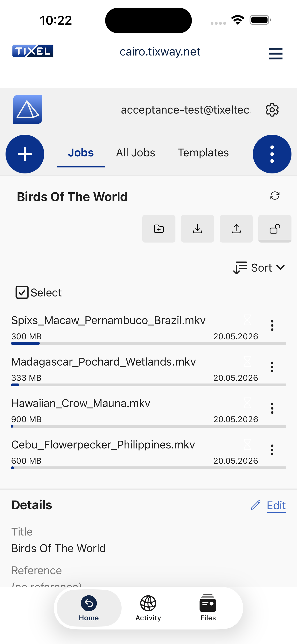The height and width of the screenshot is (644, 297).
Task: Check the Select checkbox
Action: pyautogui.click(x=22, y=293)
